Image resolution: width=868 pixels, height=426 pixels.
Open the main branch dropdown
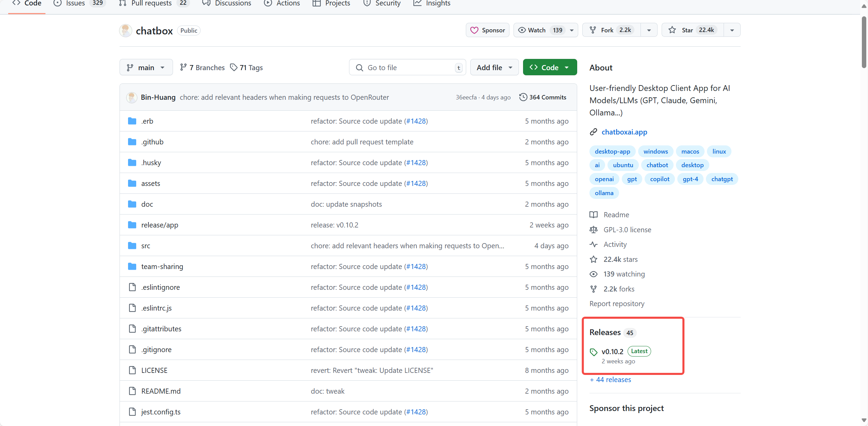coord(146,67)
